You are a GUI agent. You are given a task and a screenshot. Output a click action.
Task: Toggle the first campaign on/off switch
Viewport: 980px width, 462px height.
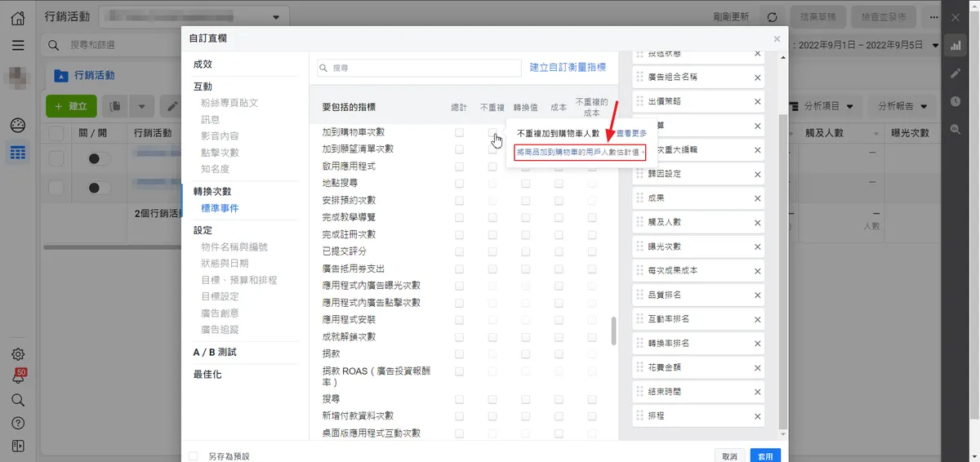click(x=99, y=159)
